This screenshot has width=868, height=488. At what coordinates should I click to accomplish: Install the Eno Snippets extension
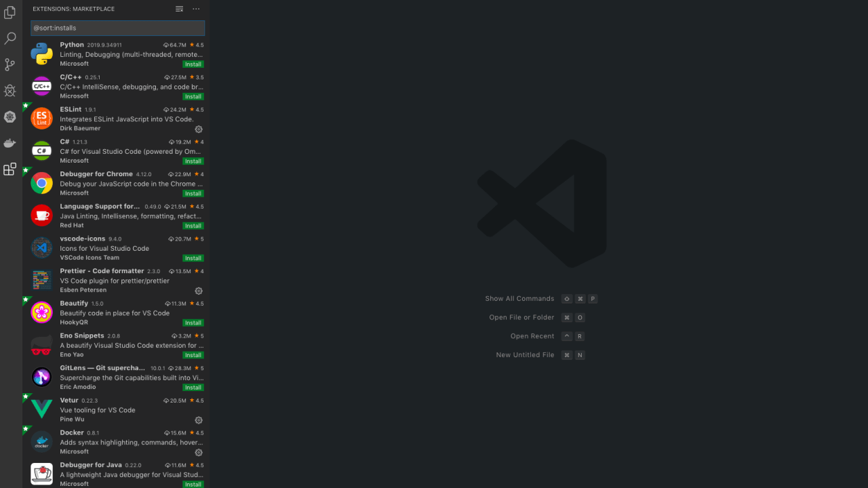(x=193, y=355)
